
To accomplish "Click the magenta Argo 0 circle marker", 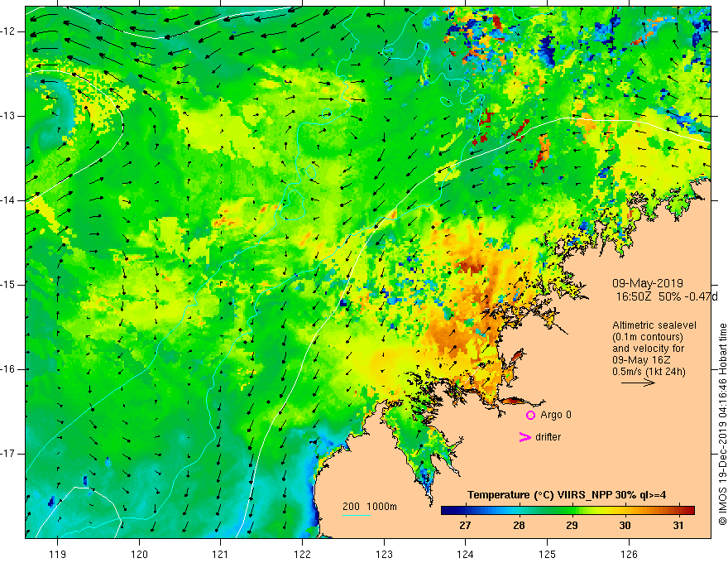I will [x=530, y=416].
